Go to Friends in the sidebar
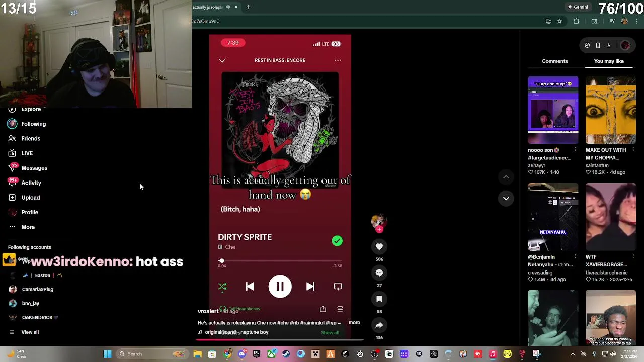This screenshot has width=644, height=362. 25,138
